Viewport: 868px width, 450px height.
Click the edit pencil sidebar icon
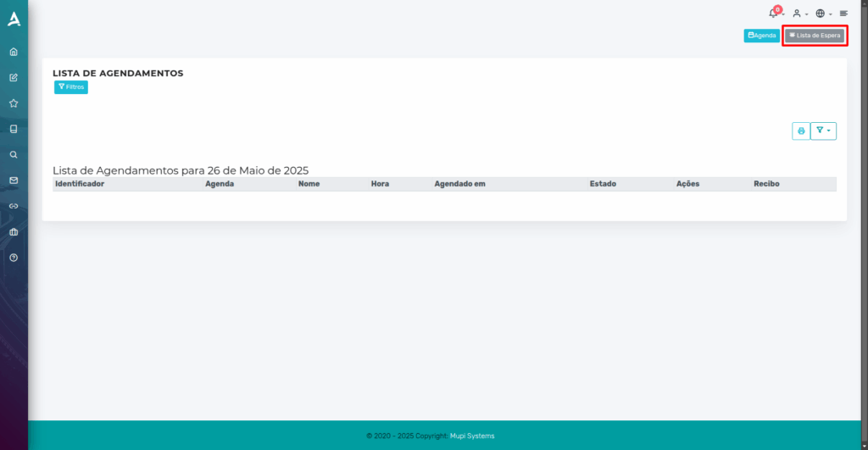point(14,77)
